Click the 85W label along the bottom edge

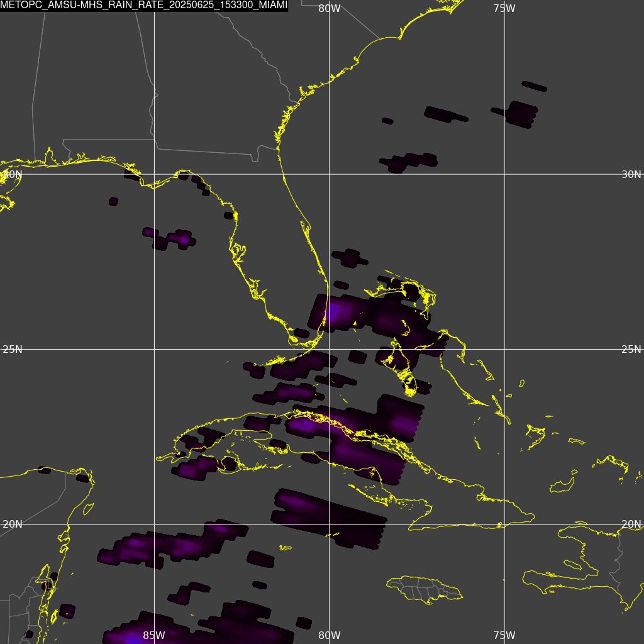pyautogui.click(x=154, y=635)
